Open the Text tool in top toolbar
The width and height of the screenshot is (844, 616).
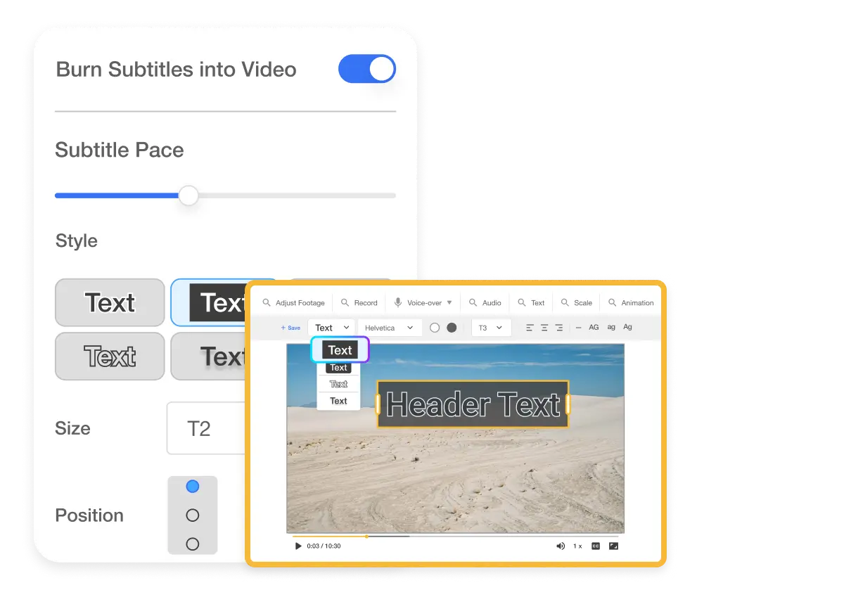pyautogui.click(x=531, y=303)
